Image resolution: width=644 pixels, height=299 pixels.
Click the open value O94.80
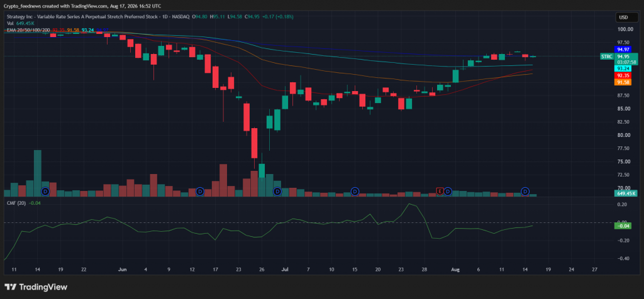(201, 16)
